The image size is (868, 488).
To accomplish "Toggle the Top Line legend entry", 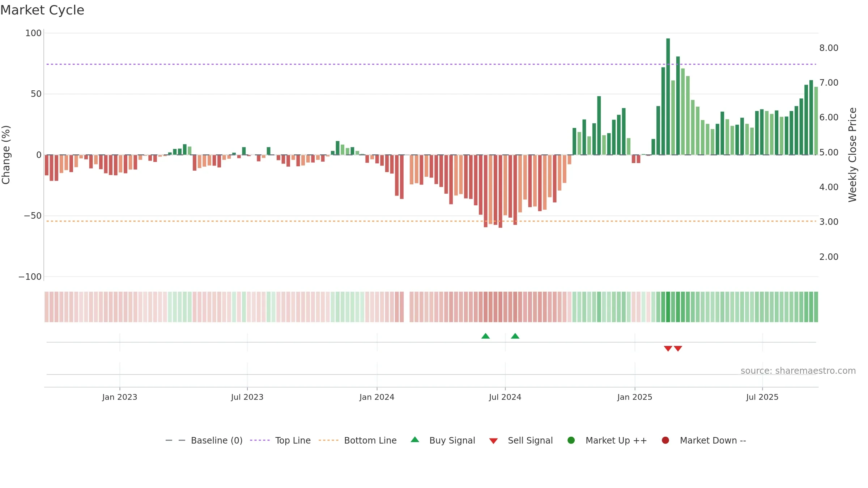I will [280, 440].
